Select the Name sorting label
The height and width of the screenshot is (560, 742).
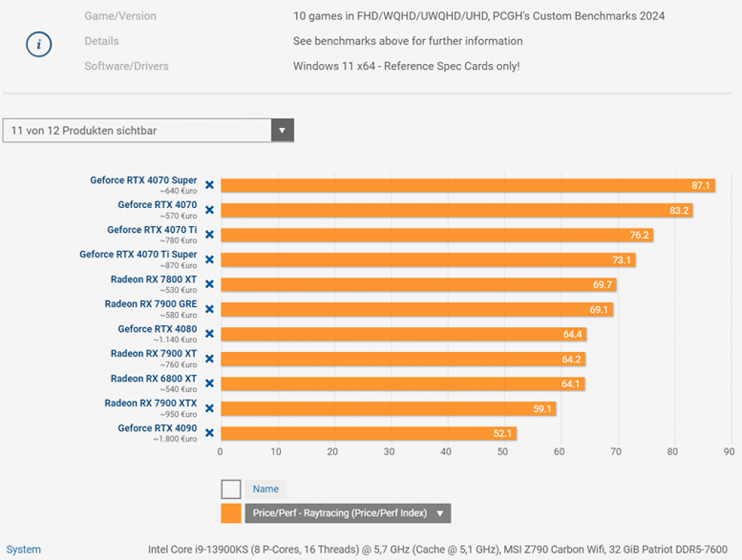[266, 489]
